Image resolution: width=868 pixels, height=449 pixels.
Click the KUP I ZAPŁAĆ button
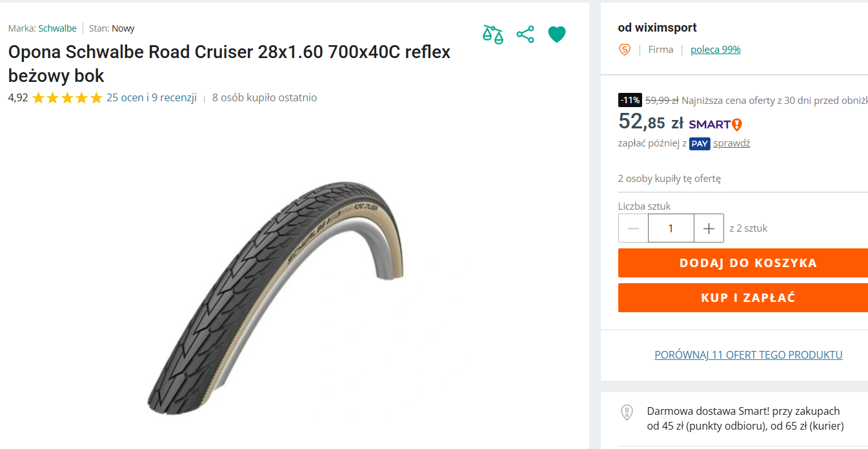[x=743, y=298]
